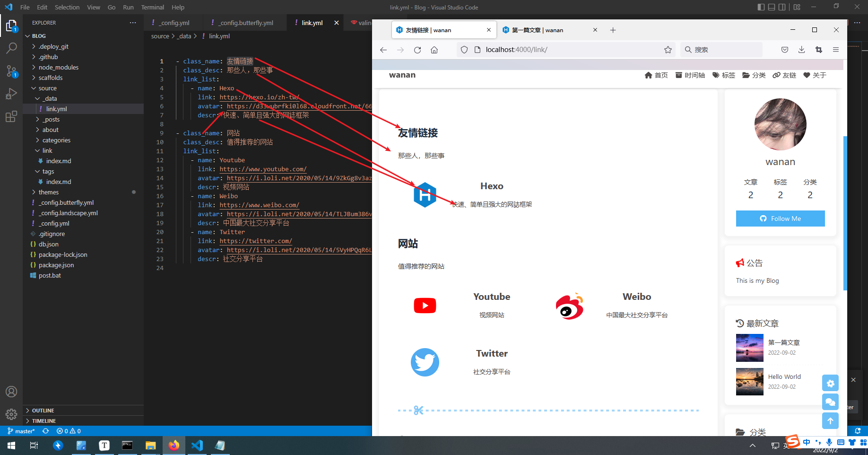
Task: Open Customize Layout icon in title bar
Action: pos(797,7)
